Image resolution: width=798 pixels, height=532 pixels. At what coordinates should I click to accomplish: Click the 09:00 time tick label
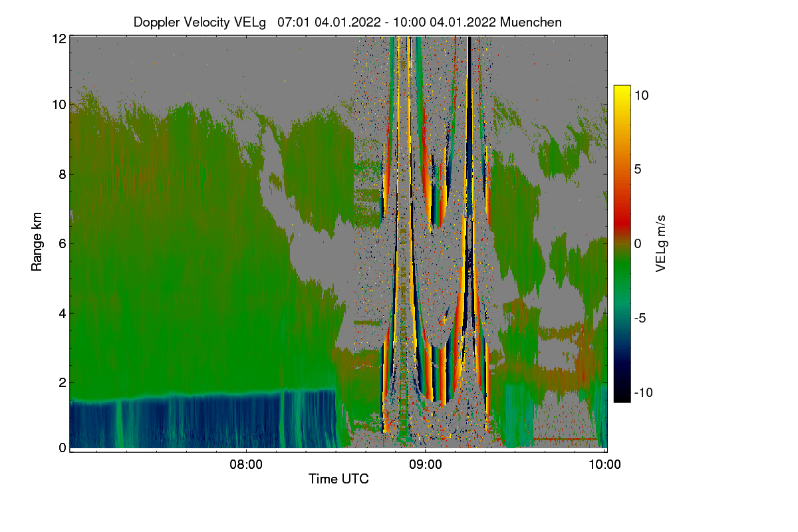(426, 465)
